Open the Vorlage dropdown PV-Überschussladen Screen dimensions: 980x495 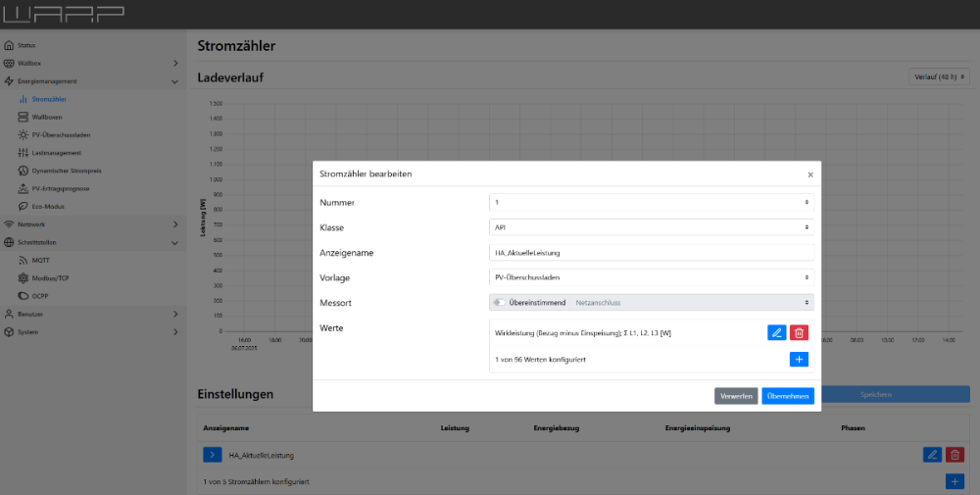(651, 277)
